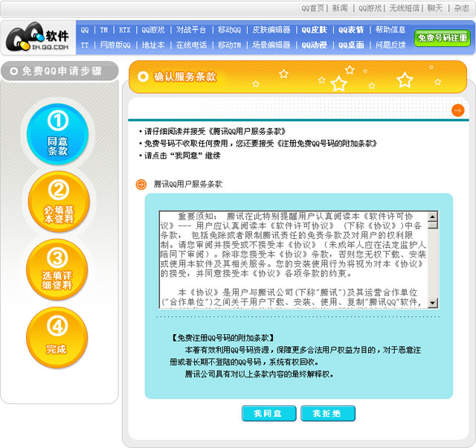Select QQ游戏 in the blue nav bar
Image resolution: width=476 pixels, height=448 pixels.
(153, 30)
